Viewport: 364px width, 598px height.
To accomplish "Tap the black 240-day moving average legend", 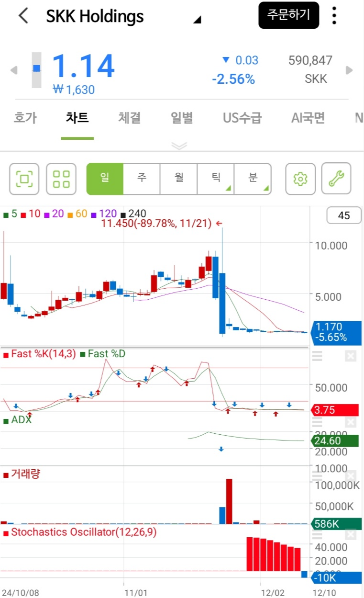I will coord(133,214).
